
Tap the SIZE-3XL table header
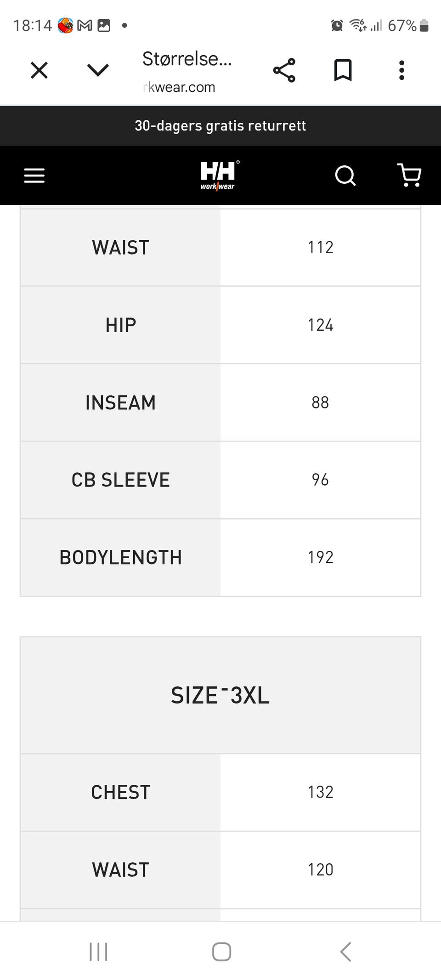click(220, 695)
